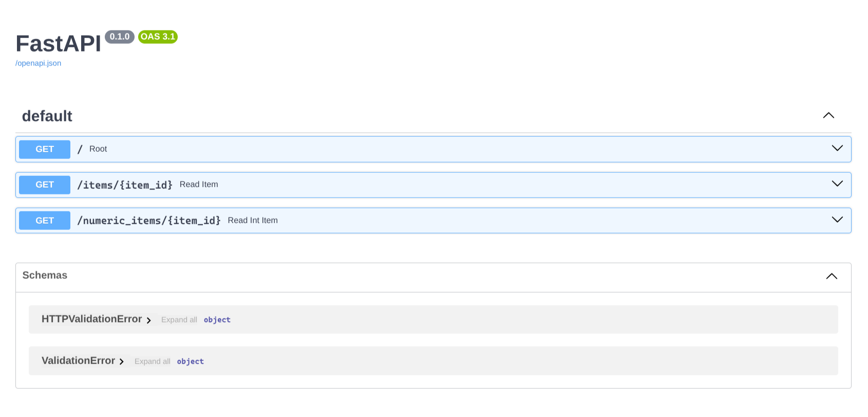
Task: Click Expand all for ValidationError
Action: pyautogui.click(x=153, y=361)
